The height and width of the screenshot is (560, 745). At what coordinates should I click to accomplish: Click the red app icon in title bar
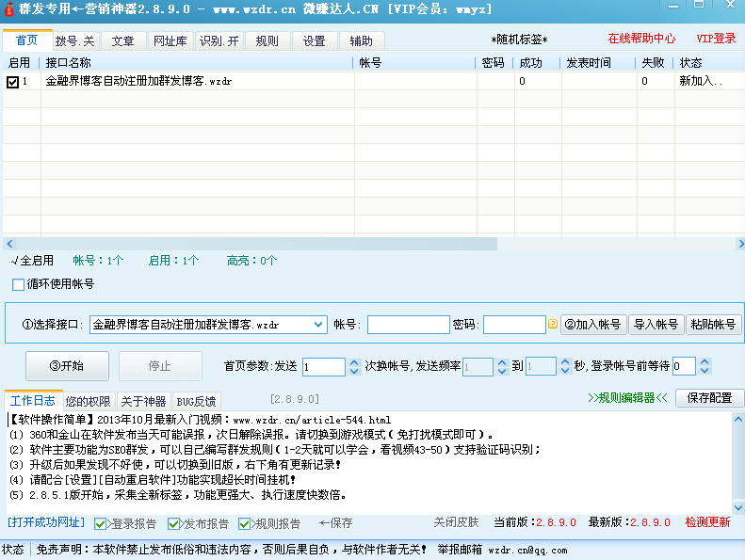point(9,9)
